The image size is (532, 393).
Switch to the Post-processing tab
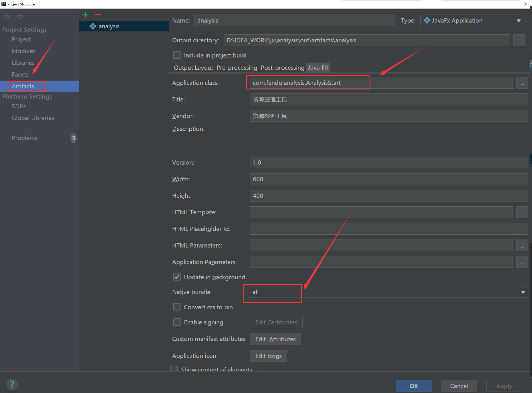(x=283, y=68)
